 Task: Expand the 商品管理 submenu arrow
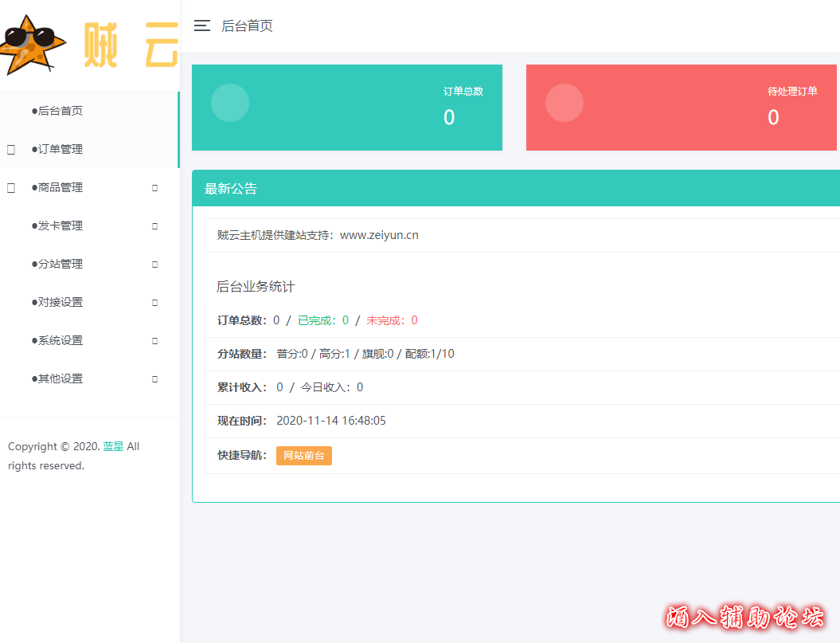point(154,187)
